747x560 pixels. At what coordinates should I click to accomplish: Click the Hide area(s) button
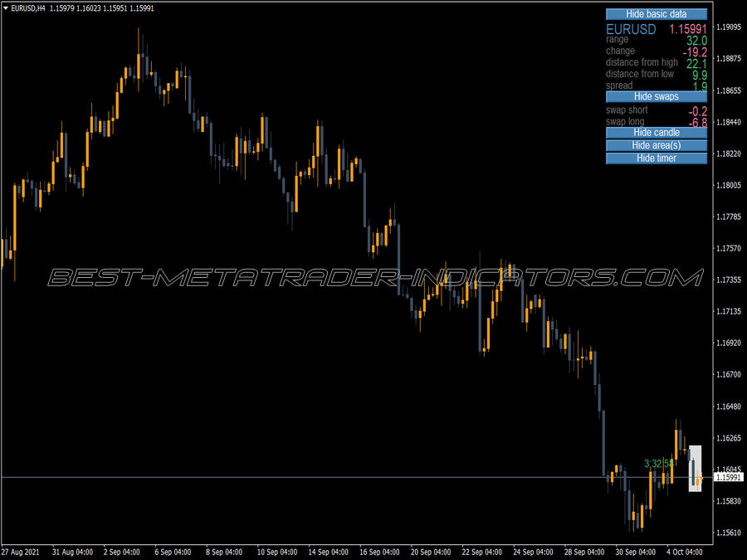pyautogui.click(x=656, y=145)
